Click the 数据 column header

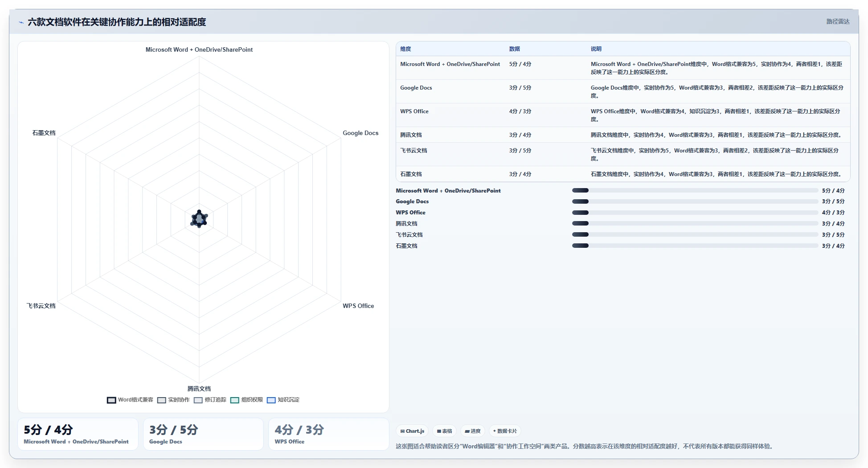click(515, 49)
